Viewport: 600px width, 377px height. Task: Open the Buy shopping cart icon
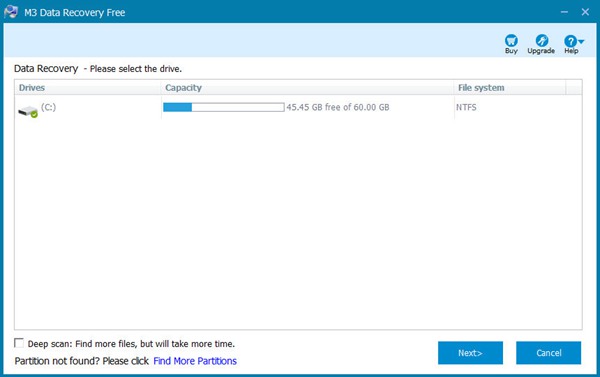pyautogui.click(x=511, y=40)
